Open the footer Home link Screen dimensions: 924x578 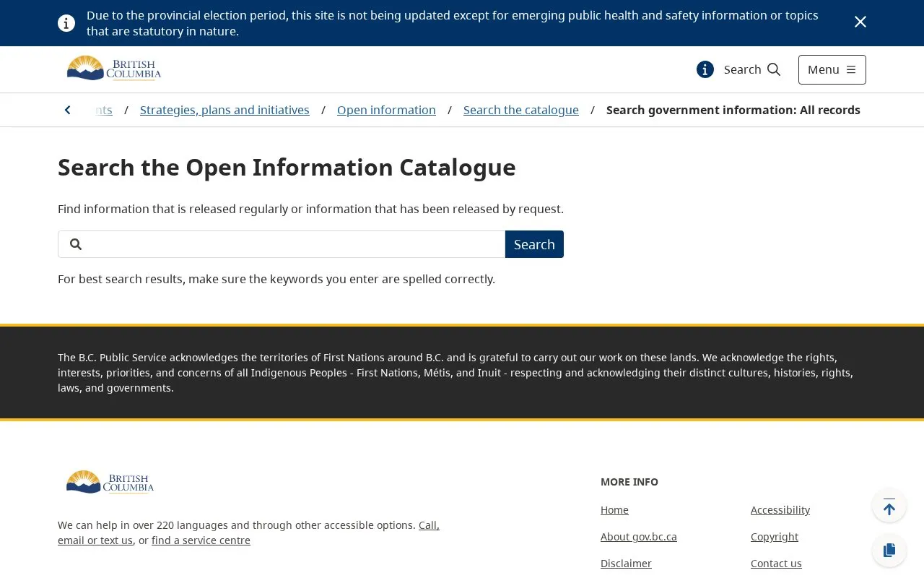pyautogui.click(x=614, y=510)
